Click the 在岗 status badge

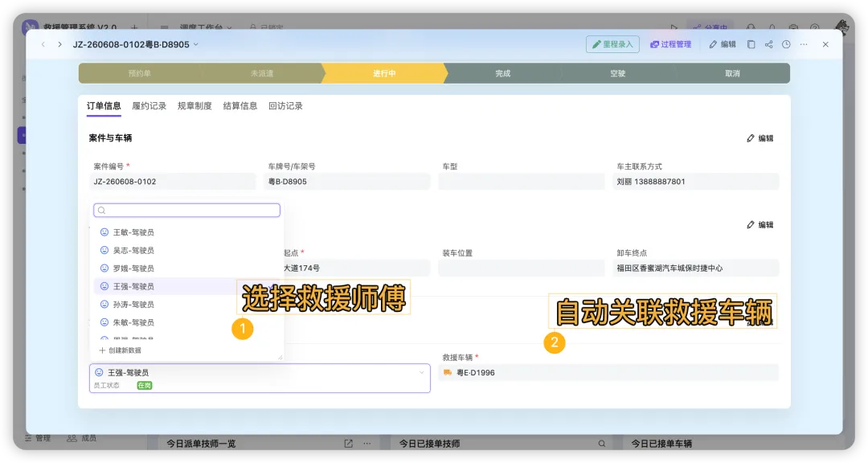point(145,386)
